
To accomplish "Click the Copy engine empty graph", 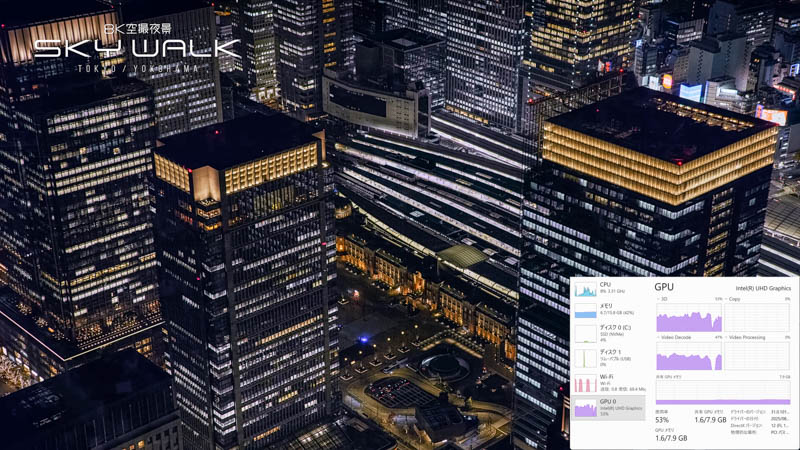I will point(757,318).
